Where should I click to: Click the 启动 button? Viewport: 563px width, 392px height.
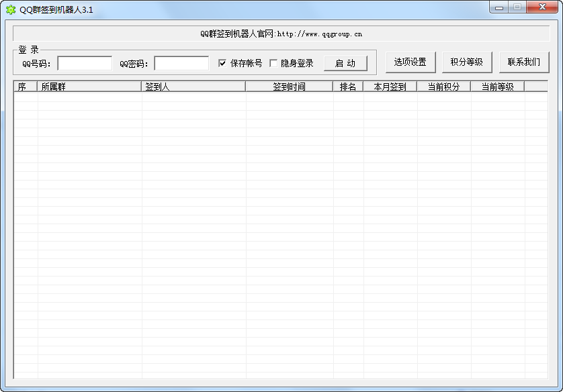click(345, 64)
